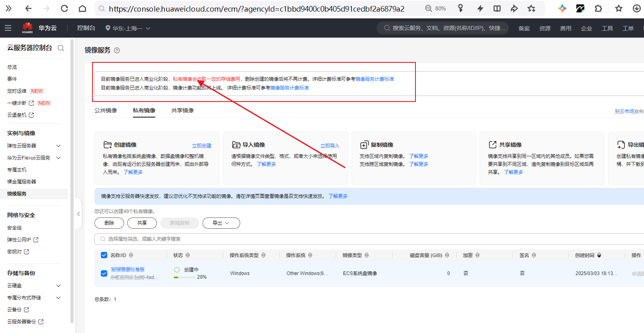
Task: Switch to the 公共镜像 tab
Action: pos(106,111)
